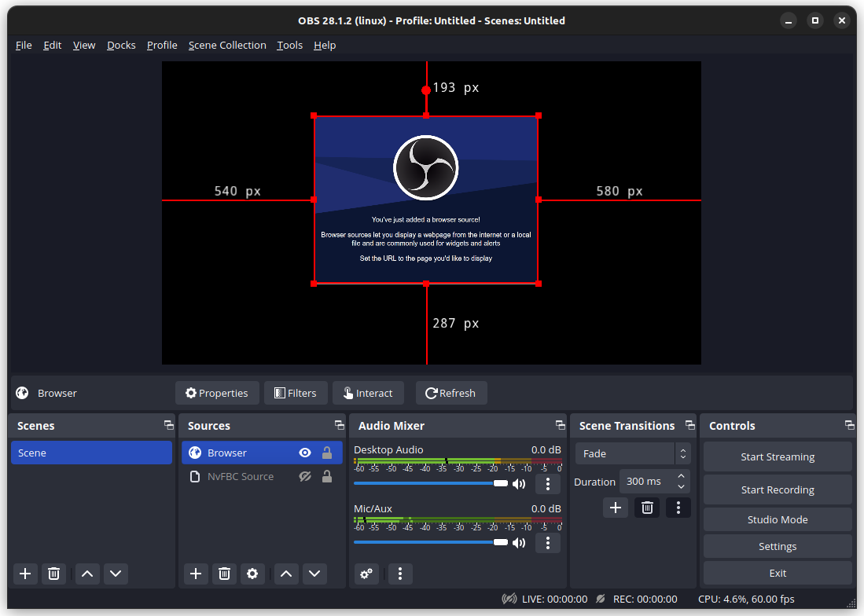This screenshot has width=864, height=616.
Task: Show the hidden NvFBC Source
Action: click(x=304, y=476)
